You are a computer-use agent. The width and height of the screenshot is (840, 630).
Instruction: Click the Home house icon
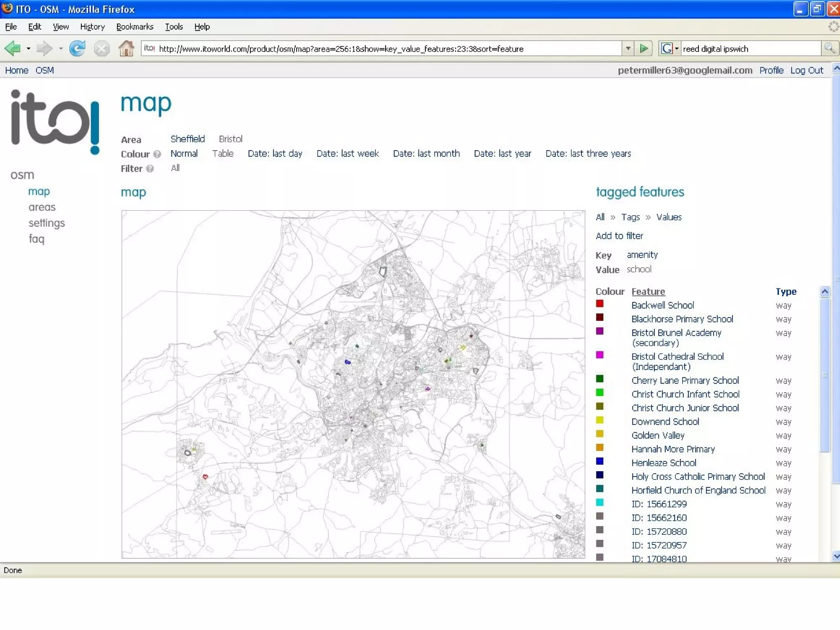126,49
